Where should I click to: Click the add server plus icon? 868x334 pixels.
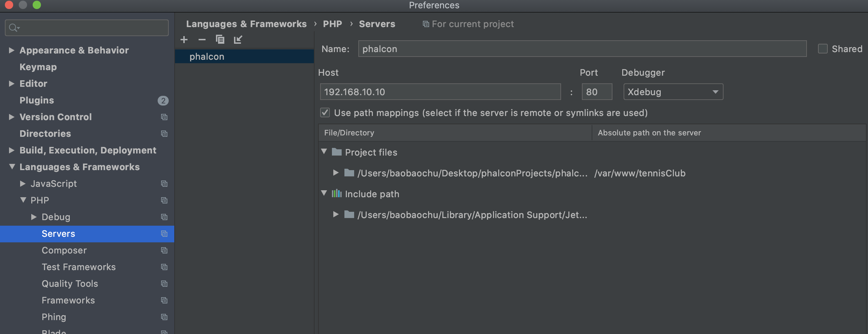pyautogui.click(x=184, y=40)
